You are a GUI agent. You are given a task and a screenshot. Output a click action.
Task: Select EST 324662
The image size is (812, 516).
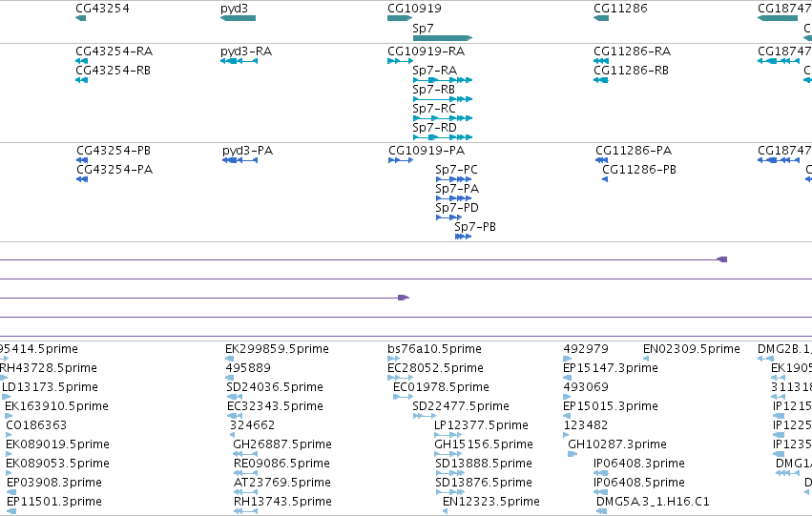click(252, 425)
